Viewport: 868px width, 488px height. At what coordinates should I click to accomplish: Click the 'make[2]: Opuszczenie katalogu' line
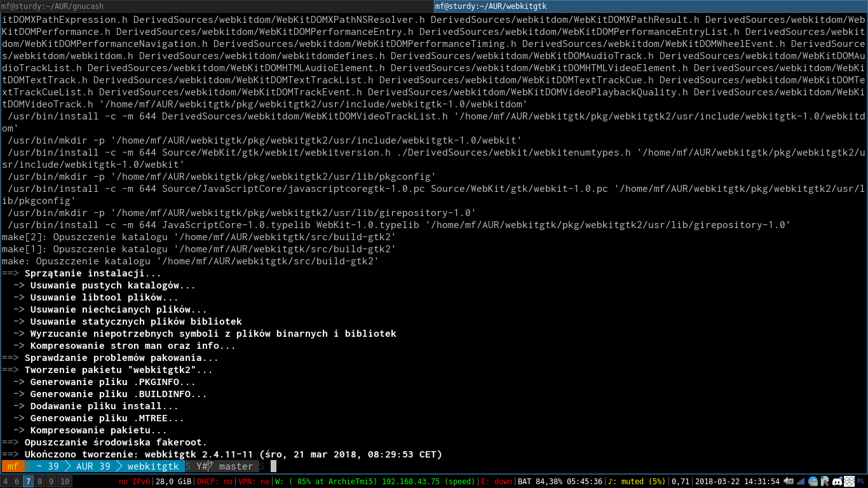(x=199, y=237)
